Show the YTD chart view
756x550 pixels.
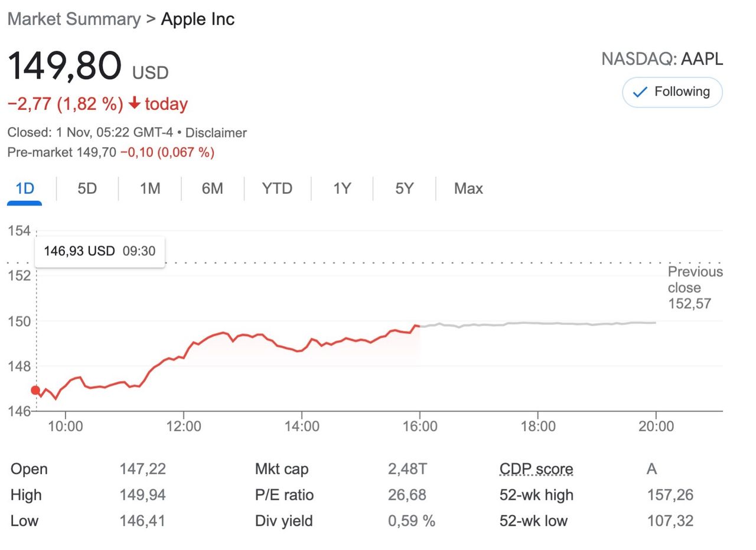[277, 188]
